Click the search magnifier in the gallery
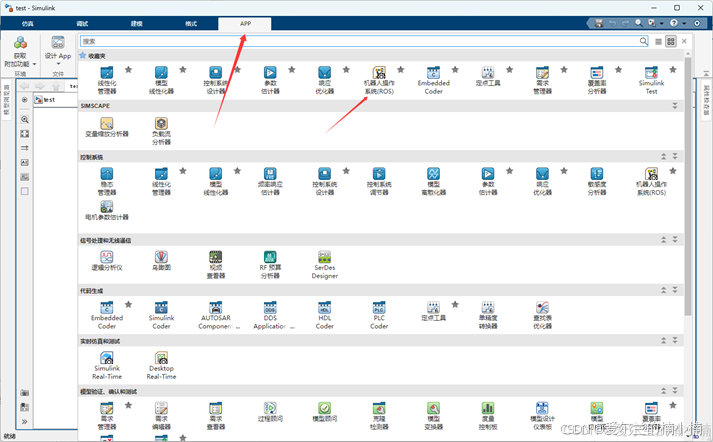 643,41
